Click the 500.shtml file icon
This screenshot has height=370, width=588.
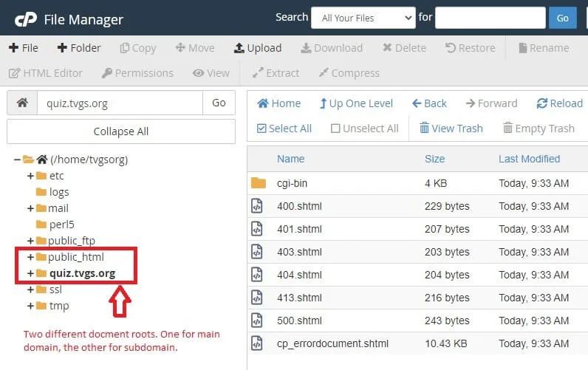[x=257, y=321]
